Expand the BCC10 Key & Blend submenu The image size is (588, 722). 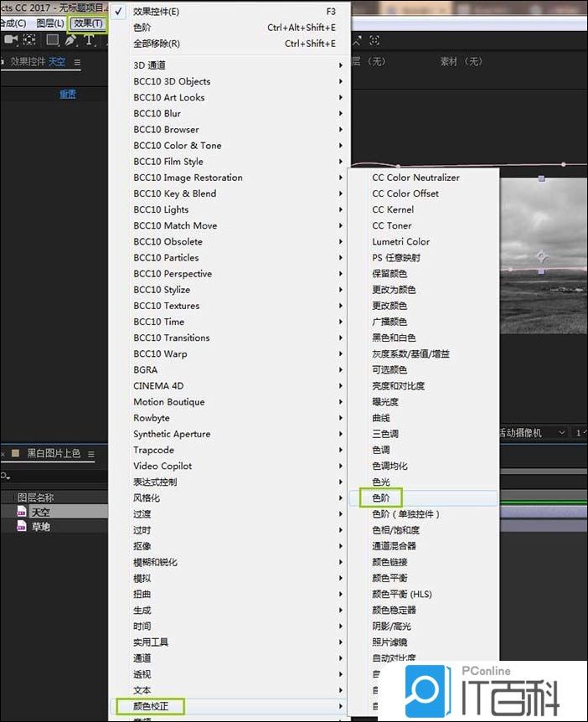coord(229,193)
